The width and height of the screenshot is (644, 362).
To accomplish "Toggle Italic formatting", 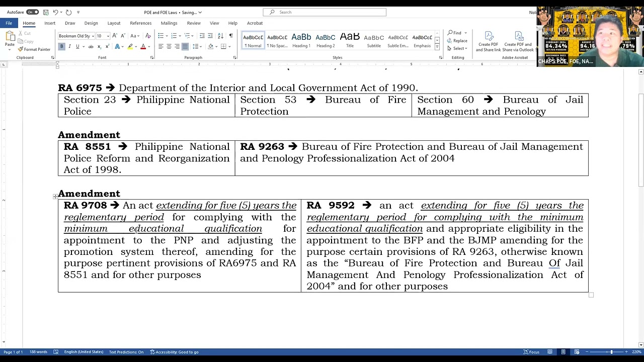I will (x=70, y=46).
